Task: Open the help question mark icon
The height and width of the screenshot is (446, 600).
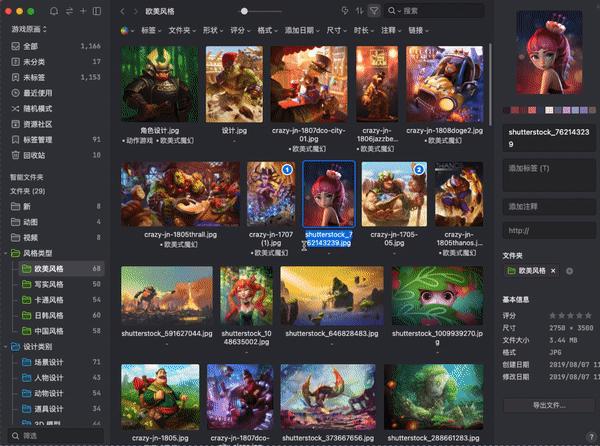Action: pos(591,437)
